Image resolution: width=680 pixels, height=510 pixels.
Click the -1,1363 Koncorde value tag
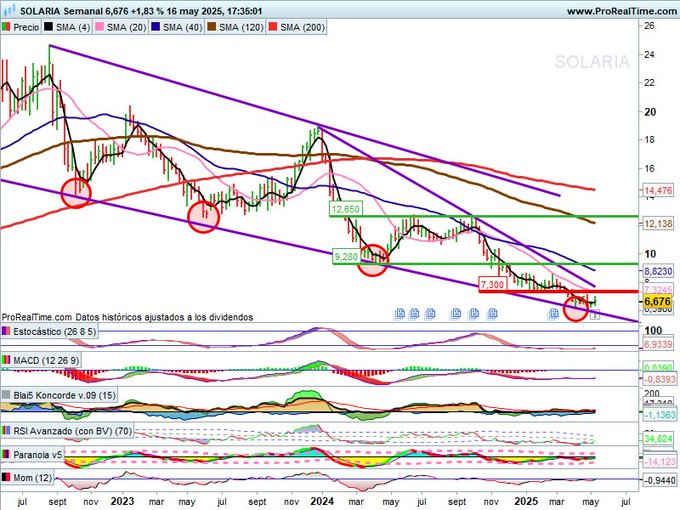coord(659,415)
